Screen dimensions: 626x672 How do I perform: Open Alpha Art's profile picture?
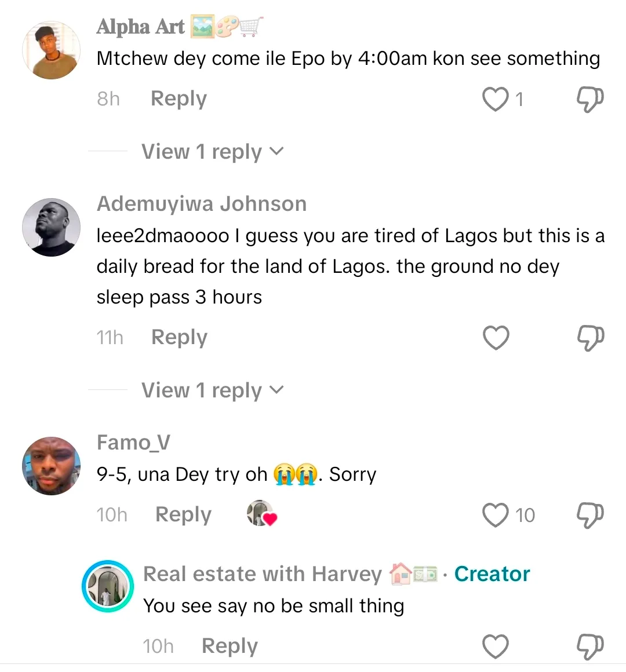coord(51,50)
